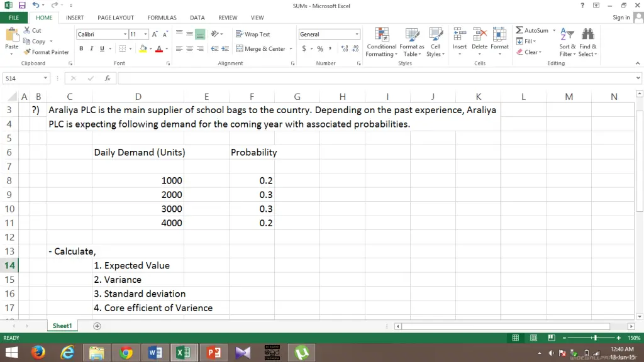Click the Clear button
The image size is (644, 362).
click(x=529, y=52)
